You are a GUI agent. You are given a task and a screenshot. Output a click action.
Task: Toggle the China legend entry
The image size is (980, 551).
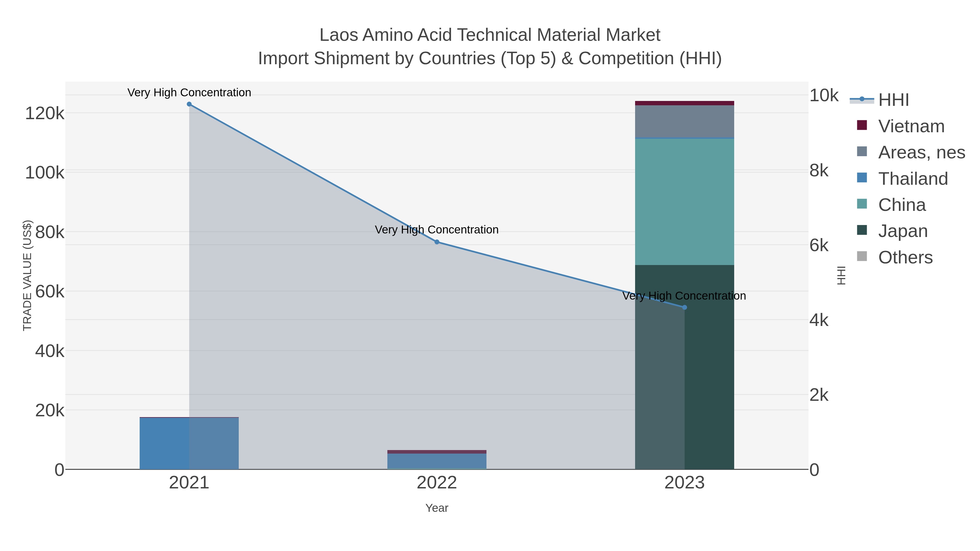point(891,205)
